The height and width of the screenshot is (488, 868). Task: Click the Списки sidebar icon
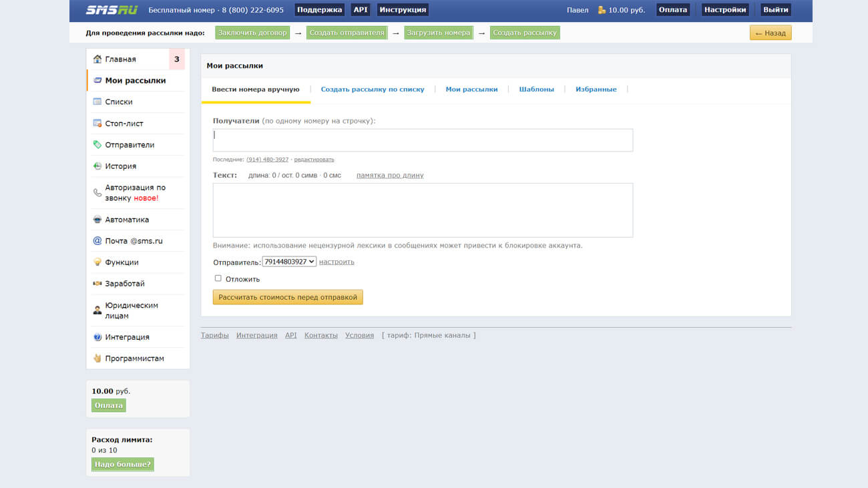coord(97,102)
